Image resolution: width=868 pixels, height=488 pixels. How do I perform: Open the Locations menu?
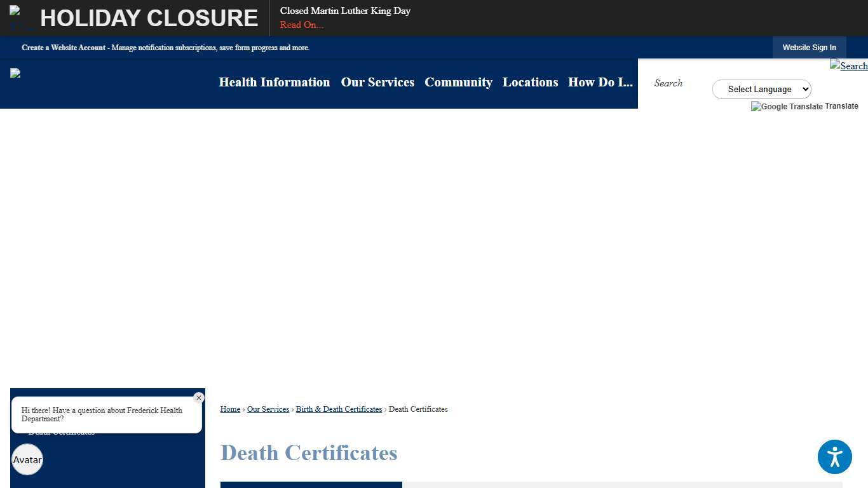(x=530, y=83)
